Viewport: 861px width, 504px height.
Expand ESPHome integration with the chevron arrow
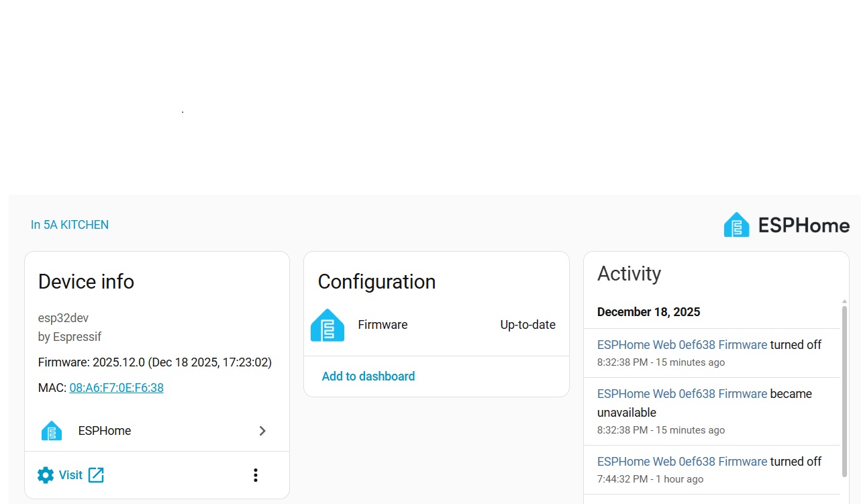pyautogui.click(x=262, y=431)
